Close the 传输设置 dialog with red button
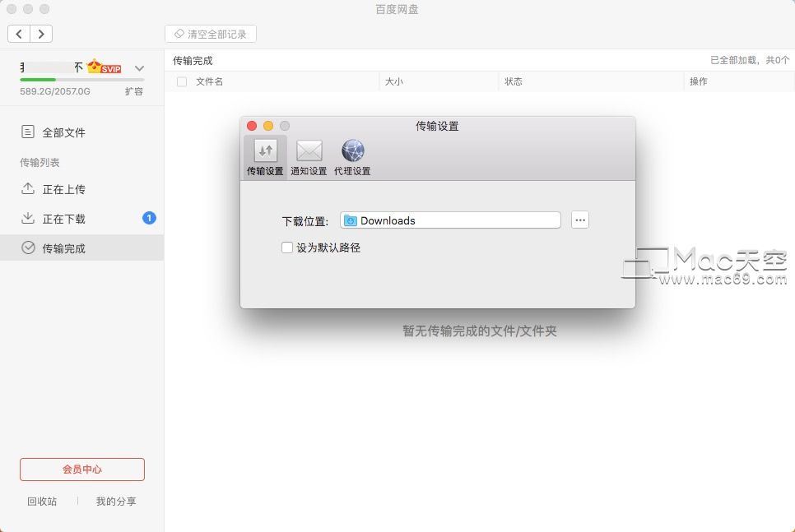This screenshot has width=795, height=532. click(x=252, y=126)
